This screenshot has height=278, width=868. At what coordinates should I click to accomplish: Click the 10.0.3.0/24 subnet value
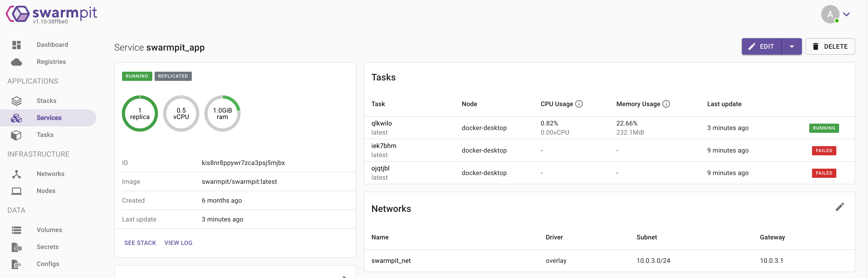tap(653, 261)
